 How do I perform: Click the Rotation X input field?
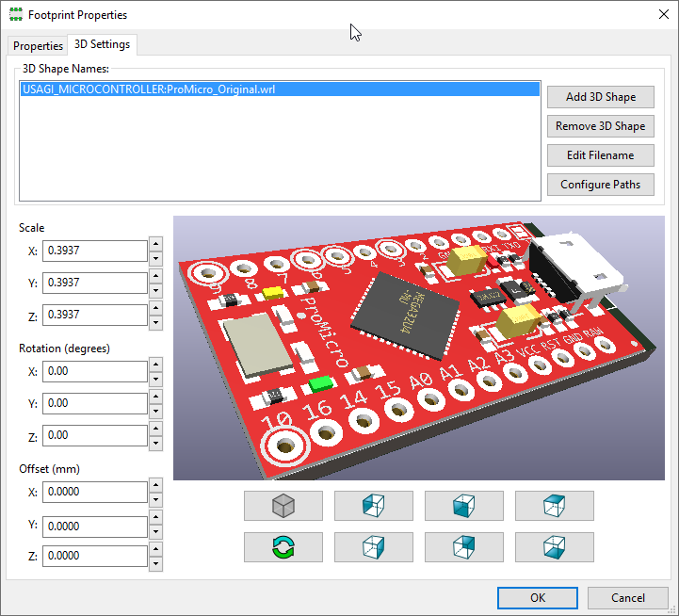[95, 371]
